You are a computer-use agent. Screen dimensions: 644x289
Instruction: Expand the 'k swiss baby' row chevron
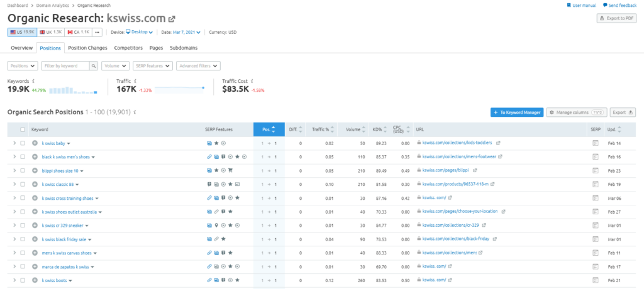[x=14, y=143]
